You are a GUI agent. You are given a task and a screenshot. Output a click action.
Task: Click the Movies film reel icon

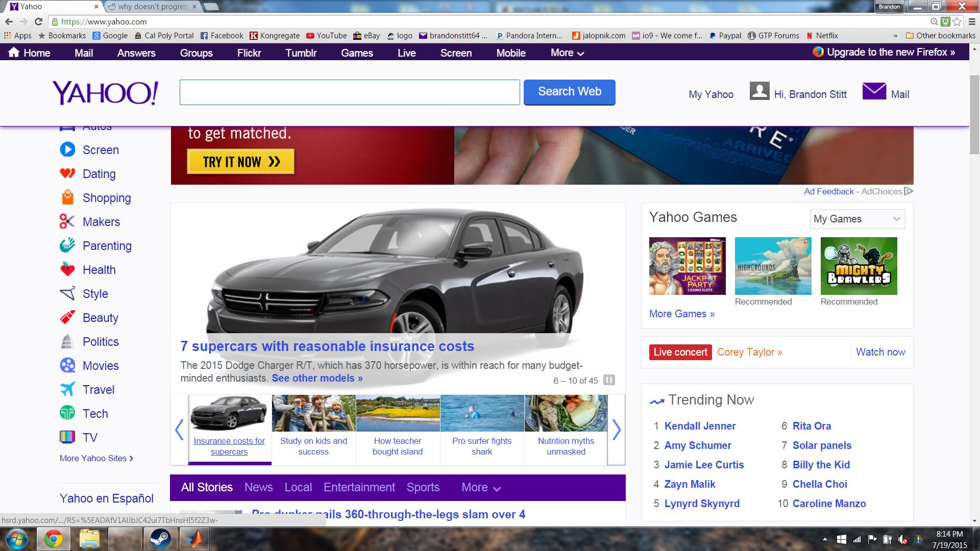(x=67, y=365)
